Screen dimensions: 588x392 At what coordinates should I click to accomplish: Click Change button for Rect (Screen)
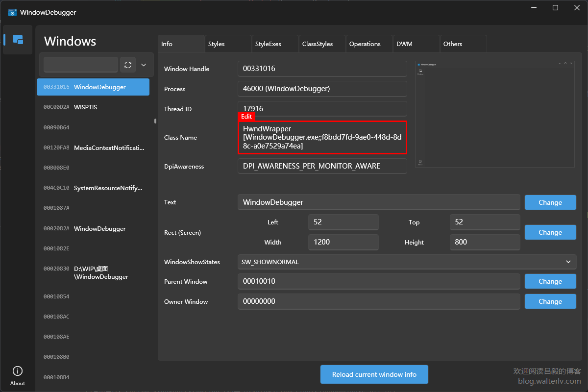point(550,232)
